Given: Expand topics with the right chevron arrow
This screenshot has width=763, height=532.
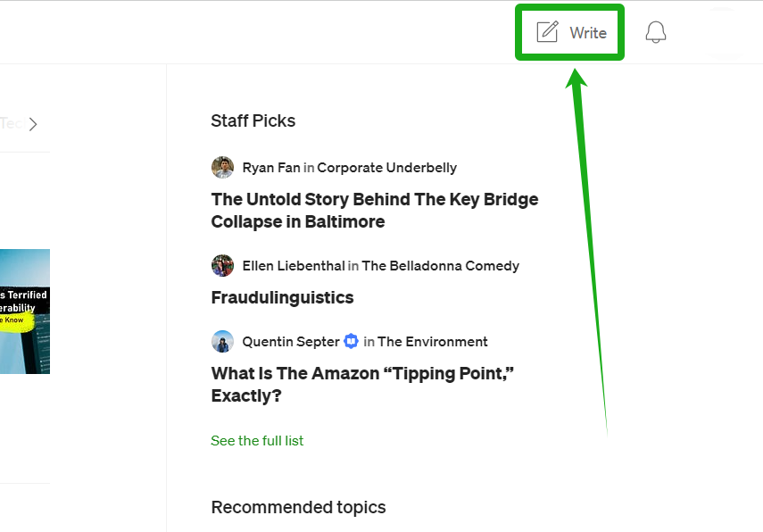Looking at the screenshot, I should (33, 124).
